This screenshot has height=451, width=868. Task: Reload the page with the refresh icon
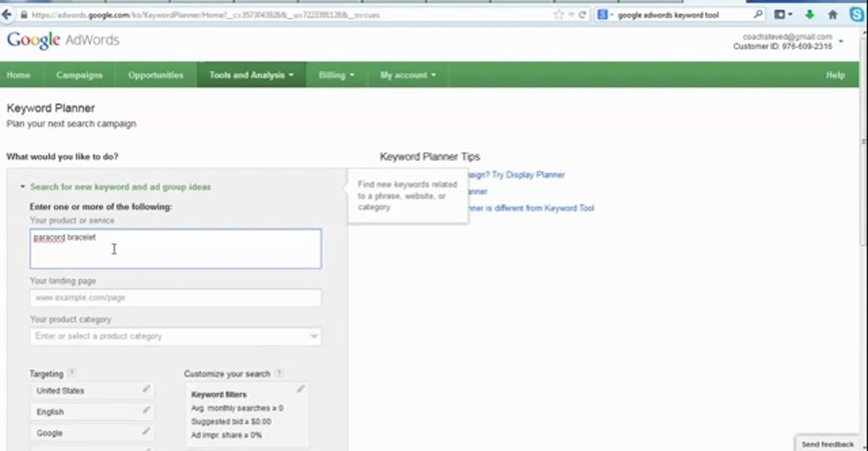pyautogui.click(x=582, y=14)
